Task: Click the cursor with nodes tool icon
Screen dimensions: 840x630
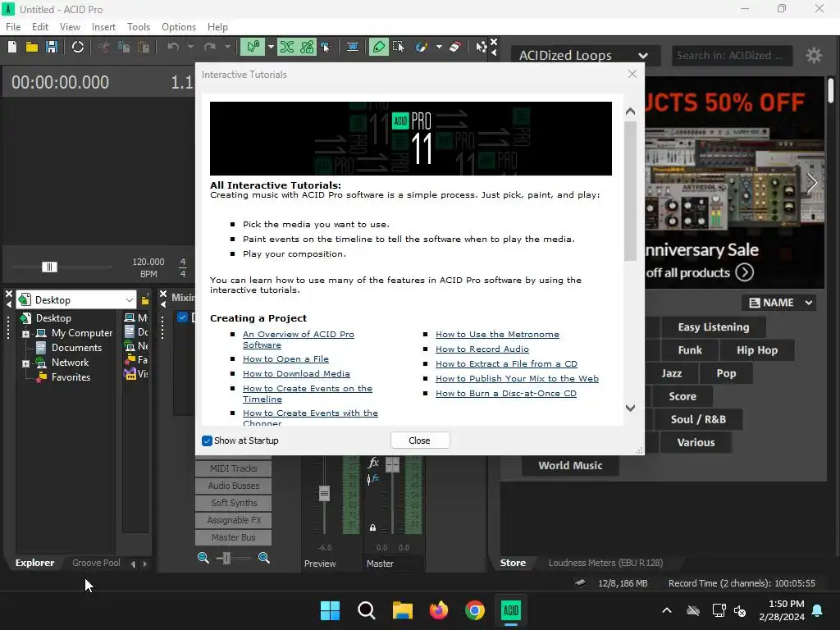Action: point(481,47)
